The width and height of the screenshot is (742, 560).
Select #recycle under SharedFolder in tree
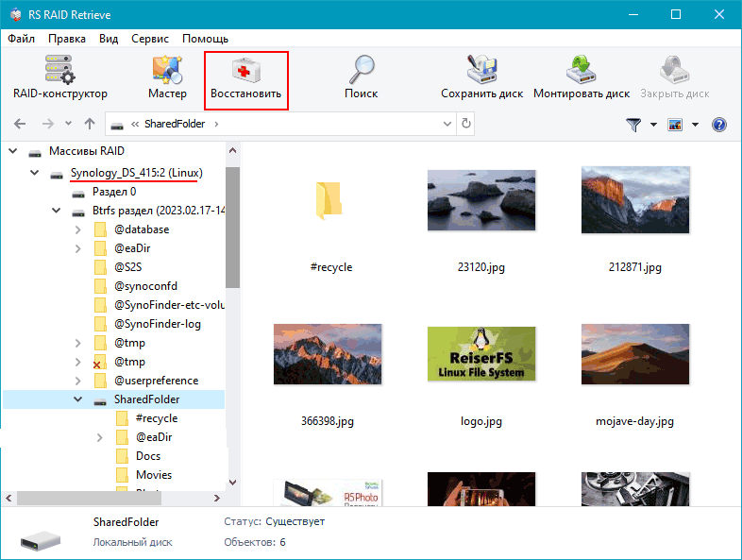[157, 418]
